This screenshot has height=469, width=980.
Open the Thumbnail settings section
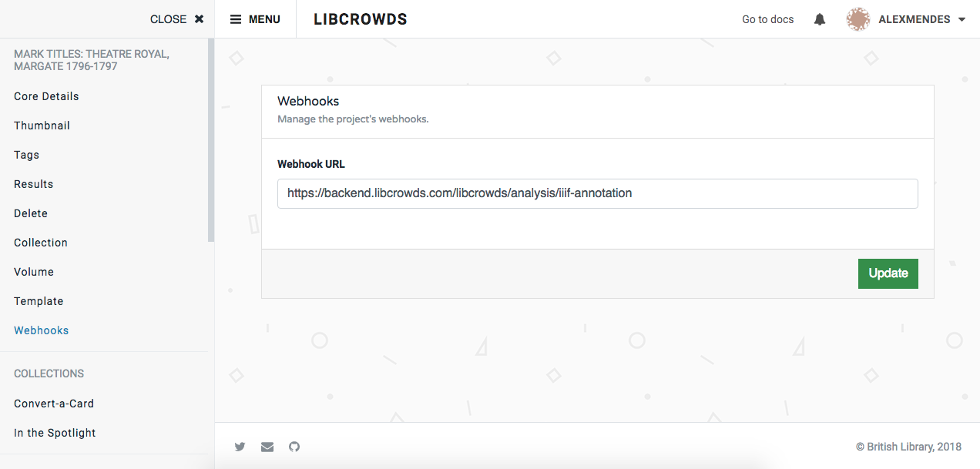coord(42,125)
